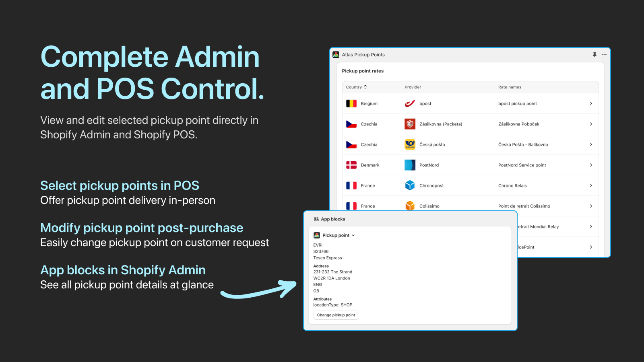Click the Pickup point rates heading

[363, 71]
